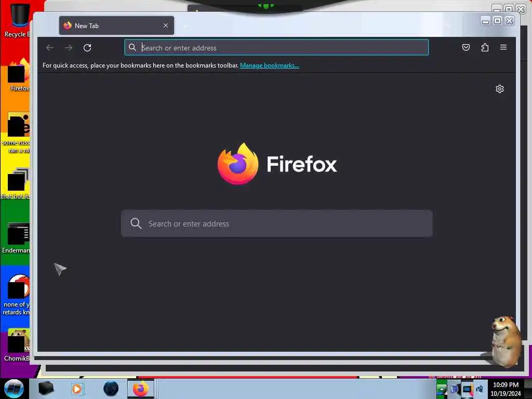The image size is (532, 399).
Task: Open the New Tab personalize gear
Action: click(x=499, y=89)
